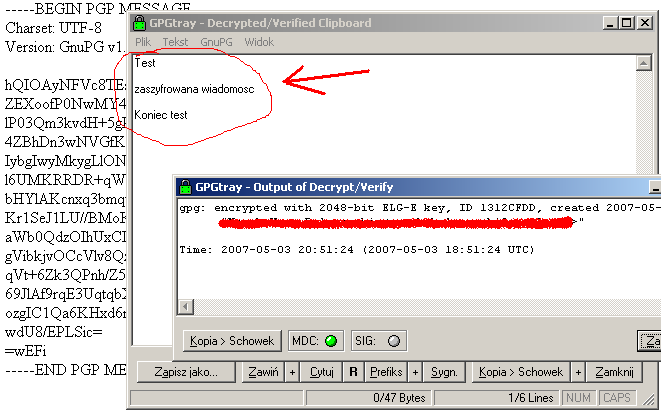Open the Plik menu

pyautogui.click(x=143, y=42)
